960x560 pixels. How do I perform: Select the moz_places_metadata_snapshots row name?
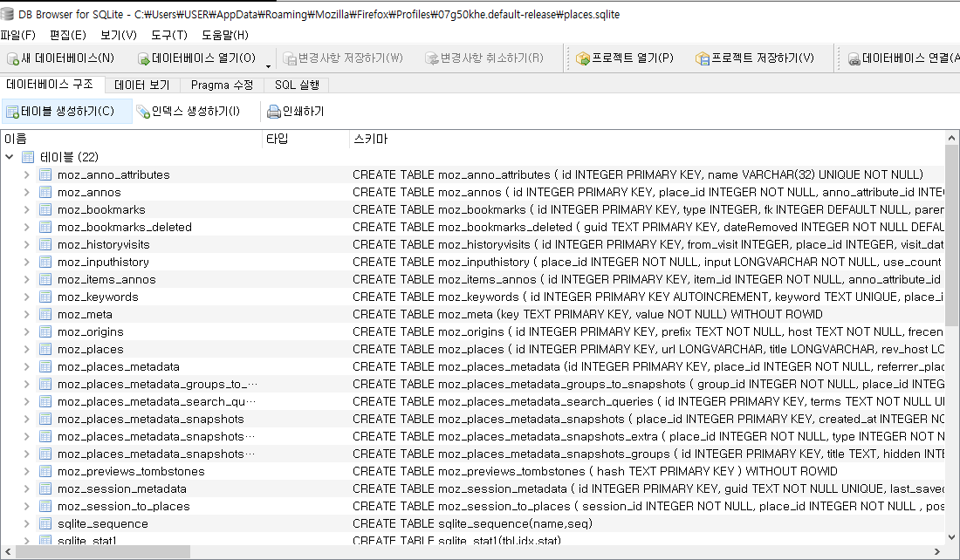point(151,420)
